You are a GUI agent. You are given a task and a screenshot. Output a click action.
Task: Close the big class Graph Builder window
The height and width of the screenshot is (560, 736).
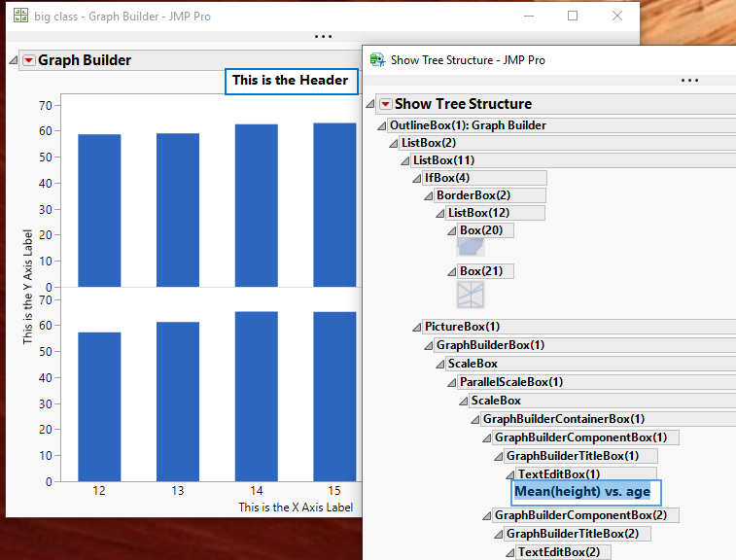[x=617, y=16]
